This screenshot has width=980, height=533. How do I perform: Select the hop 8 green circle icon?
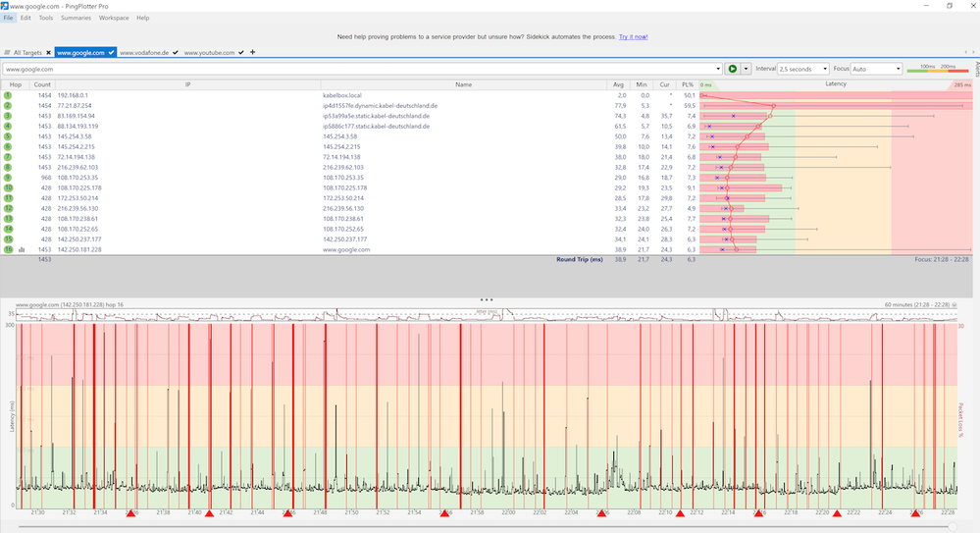(x=8, y=167)
